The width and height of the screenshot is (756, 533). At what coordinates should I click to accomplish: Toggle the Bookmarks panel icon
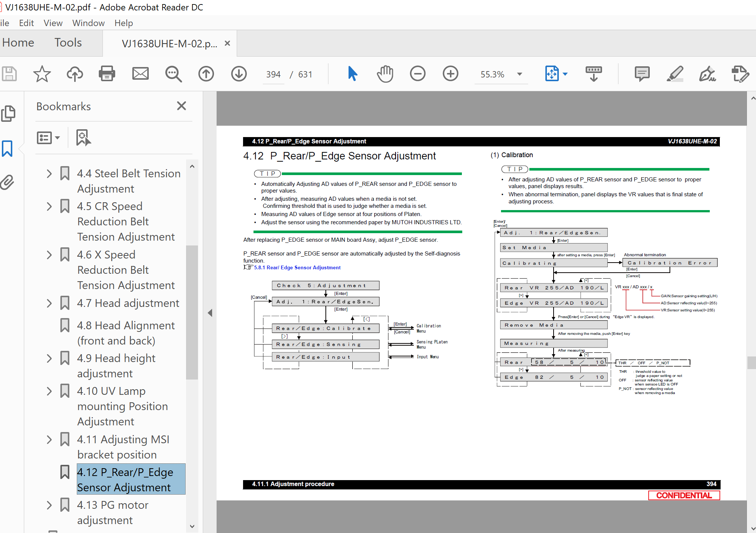7,149
